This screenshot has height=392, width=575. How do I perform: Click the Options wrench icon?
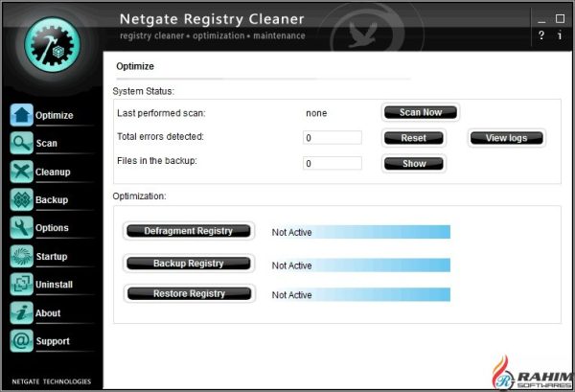(21, 228)
